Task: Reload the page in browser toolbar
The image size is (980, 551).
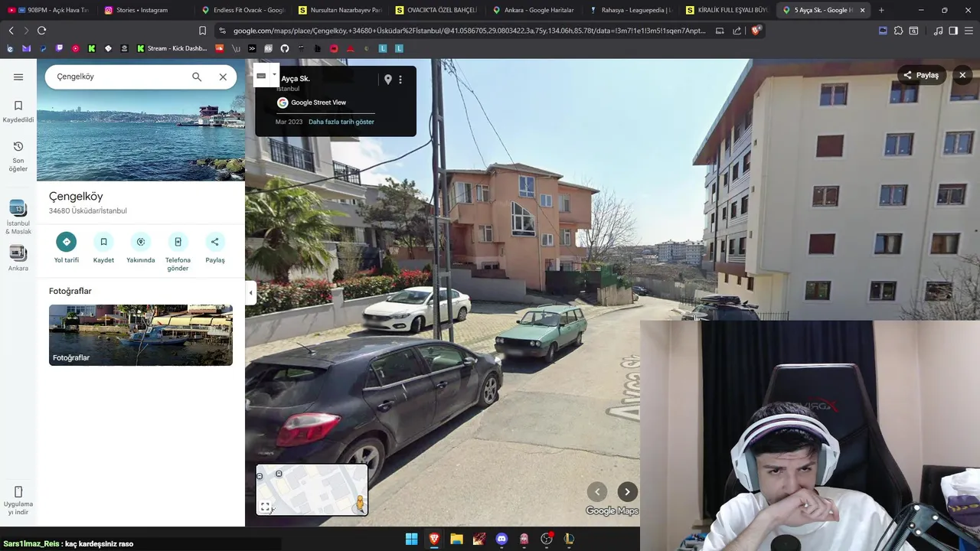Action: click(41, 31)
